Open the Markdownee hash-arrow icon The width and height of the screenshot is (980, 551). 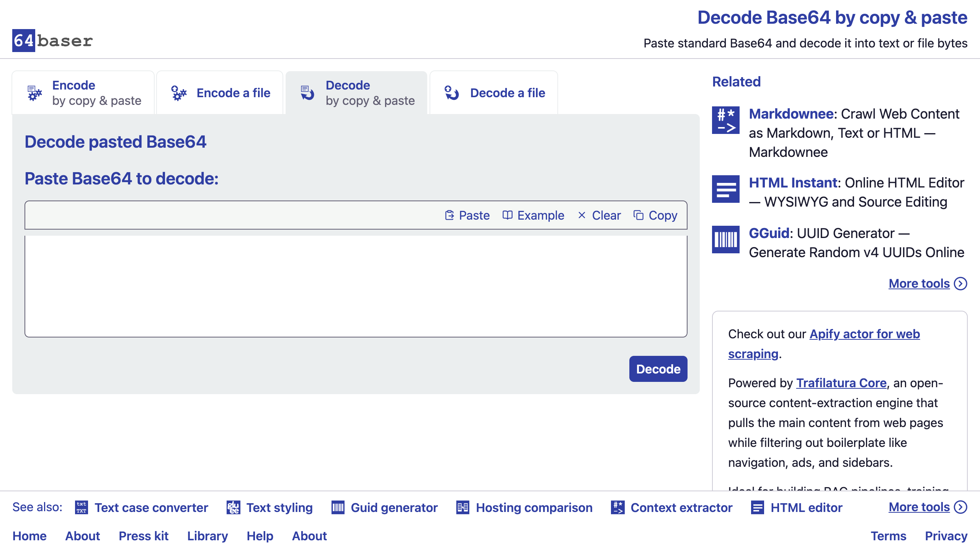coord(725,120)
